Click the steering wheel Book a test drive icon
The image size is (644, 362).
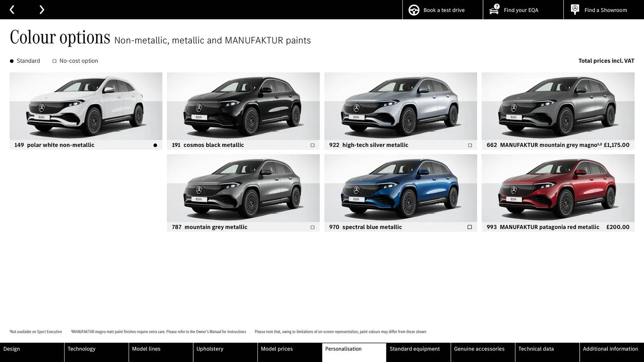(x=414, y=10)
